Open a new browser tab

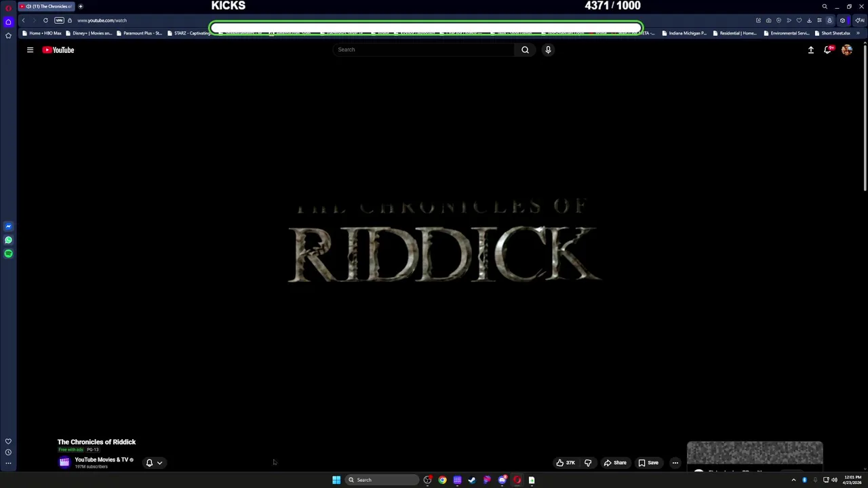80,6
